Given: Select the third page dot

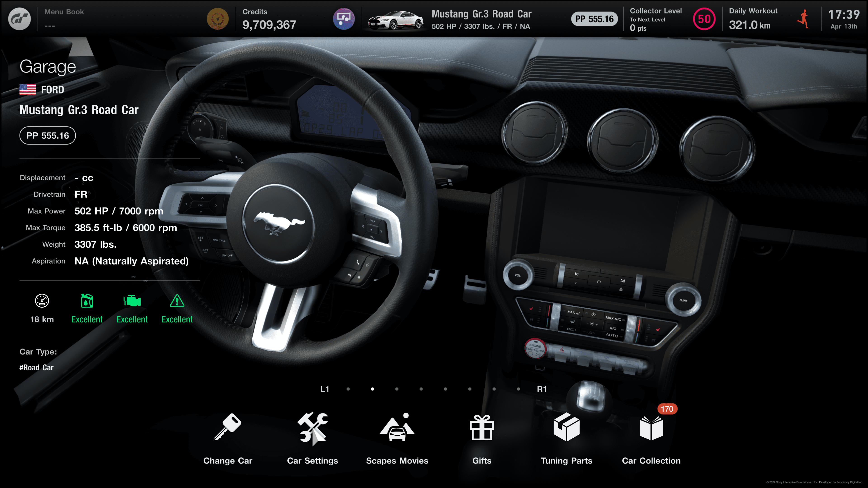Looking at the screenshot, I should tap(397, 389).
